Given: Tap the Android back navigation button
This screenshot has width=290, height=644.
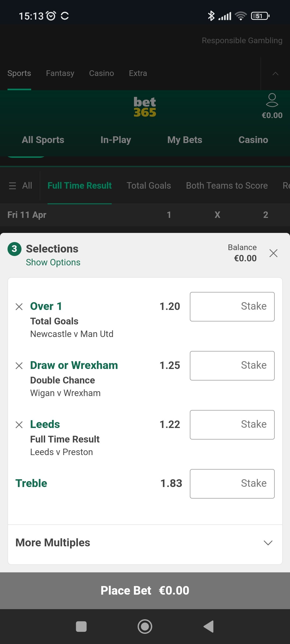Looking at the screenshot, I should point(209,627).
